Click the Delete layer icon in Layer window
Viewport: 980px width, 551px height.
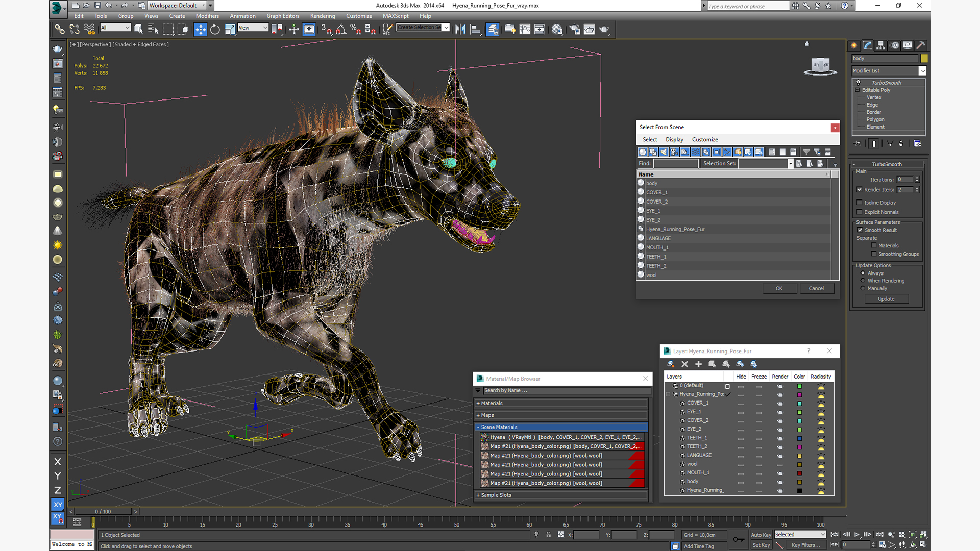pyautogui.click(x=684, y=364)
